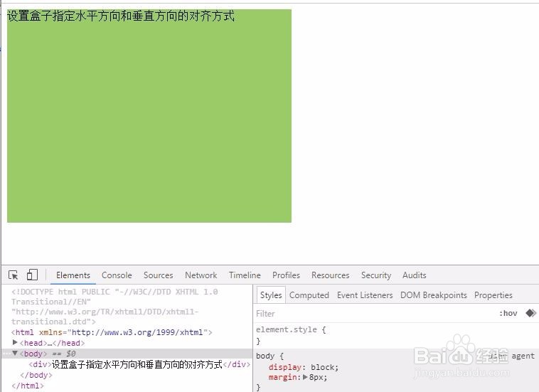Activate the inspect element picker icon
Viewport: 539px width, 392px height.
14,275
